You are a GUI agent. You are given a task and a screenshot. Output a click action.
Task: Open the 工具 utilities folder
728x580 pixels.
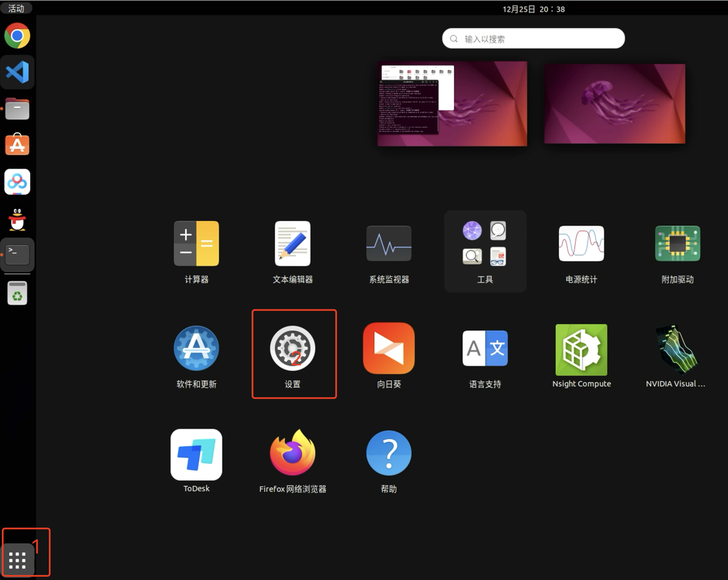tap(485, 252)
